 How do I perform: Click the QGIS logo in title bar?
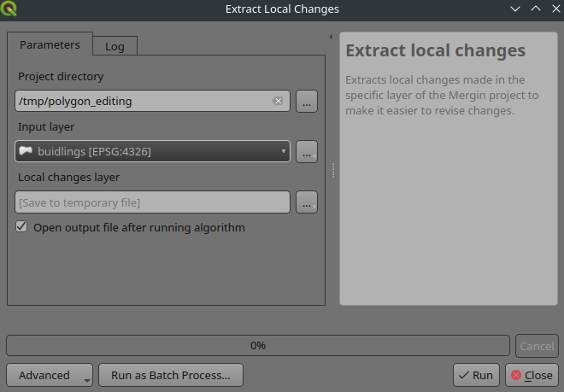9,9
